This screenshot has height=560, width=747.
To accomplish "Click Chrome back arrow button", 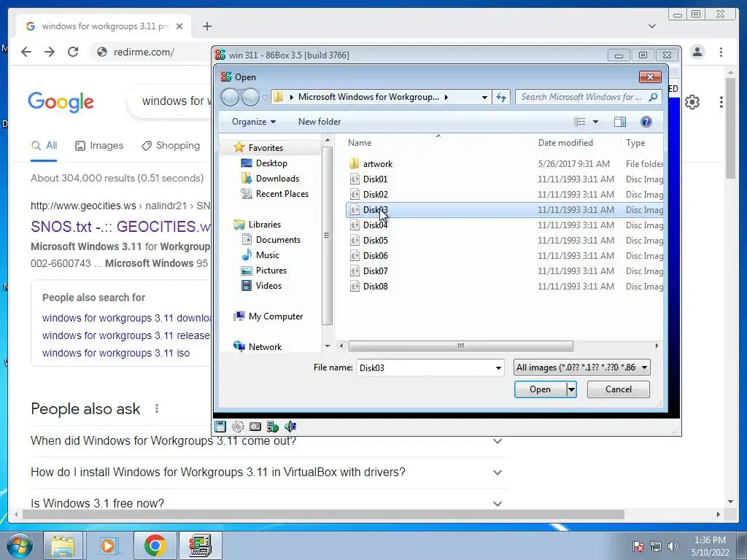I will [x=26, y=52].
